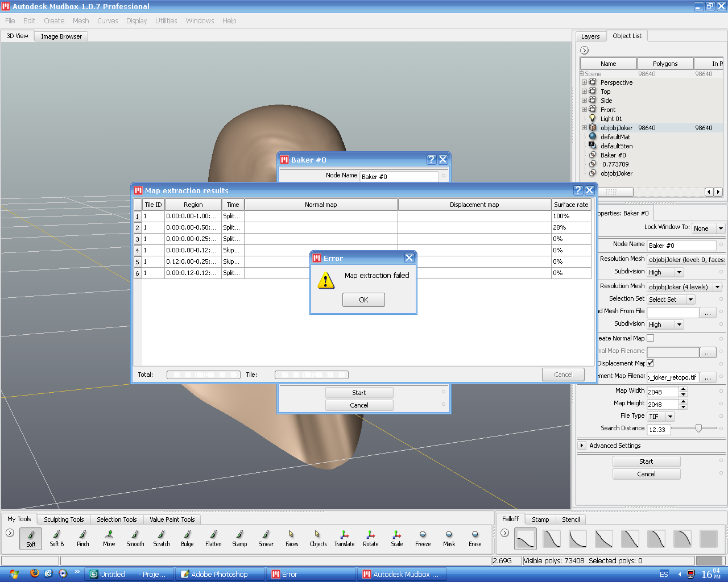Click Start in the properties panel
This screenshot has width=728, height=582.
coord(646,462)
